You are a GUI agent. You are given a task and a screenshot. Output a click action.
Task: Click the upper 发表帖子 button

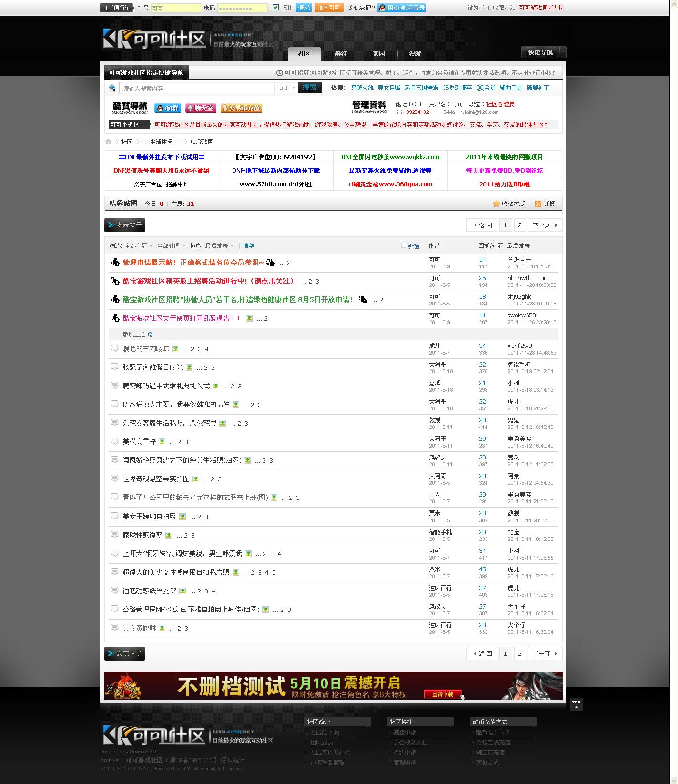pyautogui.click(x=125, y=225)
